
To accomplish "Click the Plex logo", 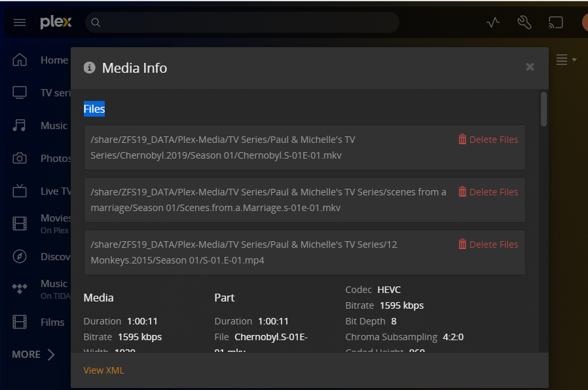I will pyautogui.click(x=56, y=22).
